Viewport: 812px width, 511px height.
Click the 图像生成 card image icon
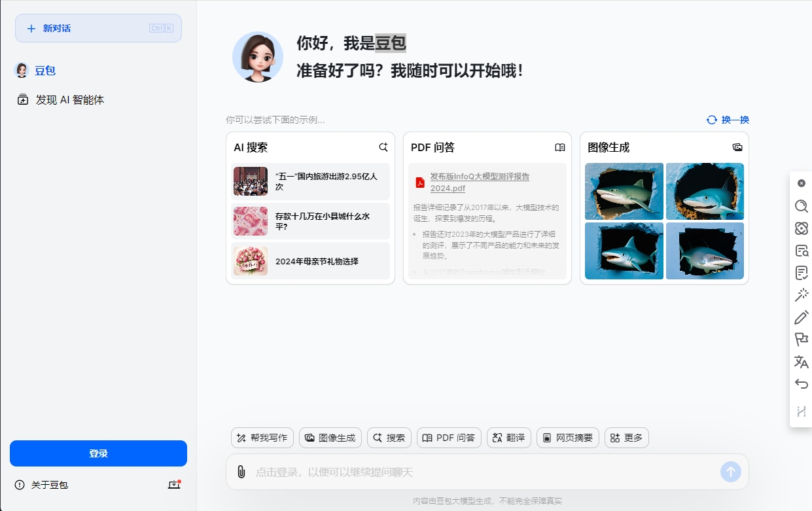[x=737, y=147]
